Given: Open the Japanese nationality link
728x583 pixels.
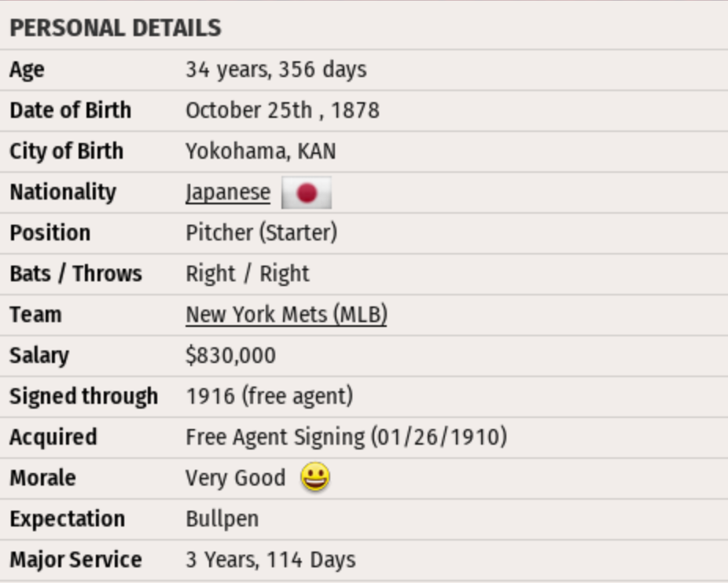Looking at the screenshot, I should point(228,192).
